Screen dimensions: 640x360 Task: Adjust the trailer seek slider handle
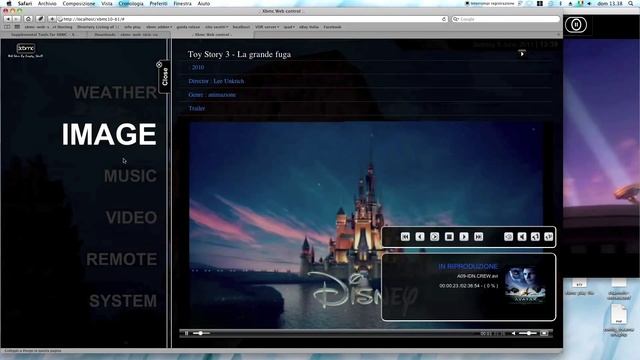(200, 333)
